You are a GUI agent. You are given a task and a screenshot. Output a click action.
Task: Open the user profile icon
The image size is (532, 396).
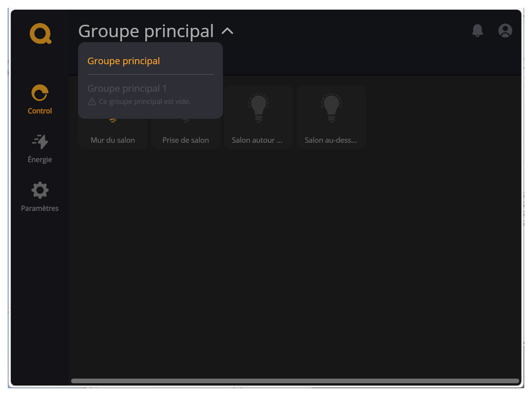(505, 30)
